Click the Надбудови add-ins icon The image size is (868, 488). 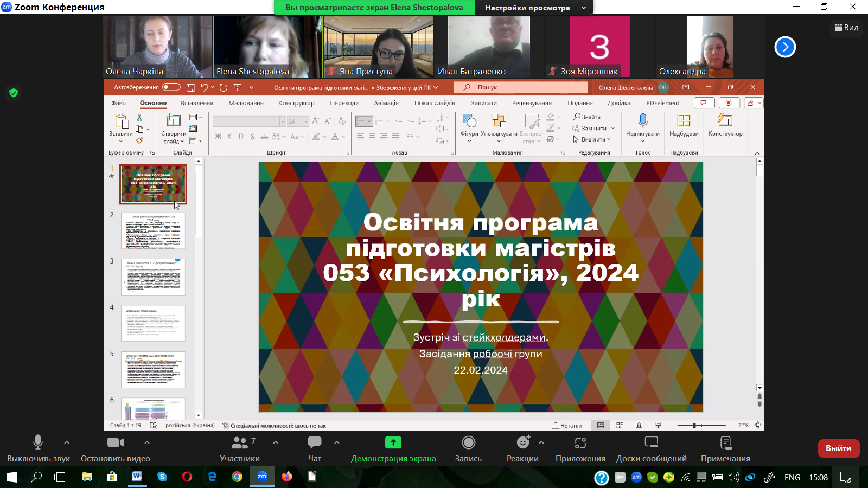tap(684, 120)
